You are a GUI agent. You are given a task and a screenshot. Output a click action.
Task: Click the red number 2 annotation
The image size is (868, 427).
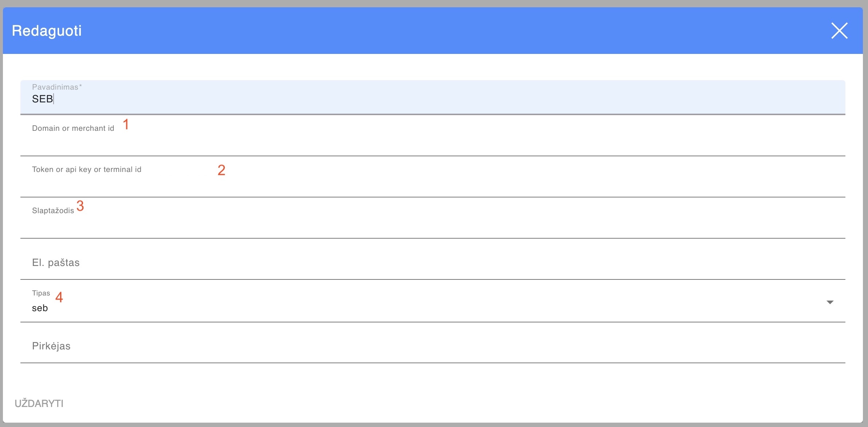221,170
